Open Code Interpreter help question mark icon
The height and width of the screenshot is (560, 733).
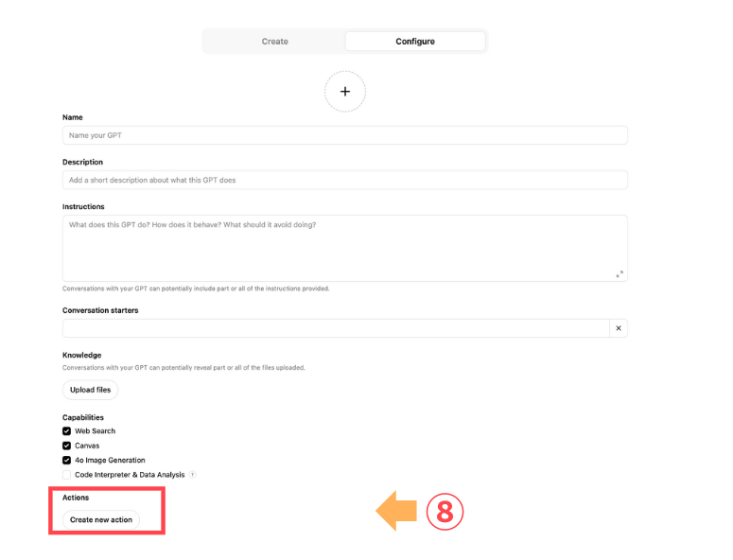pyautogui.click(x=193, y=475)
